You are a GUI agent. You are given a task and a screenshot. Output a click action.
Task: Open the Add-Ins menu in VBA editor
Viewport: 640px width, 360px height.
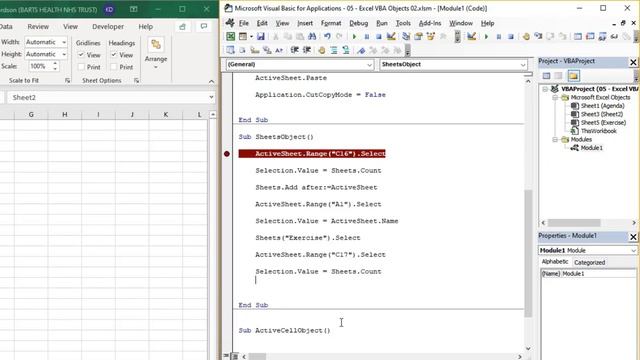coord(430,23)
